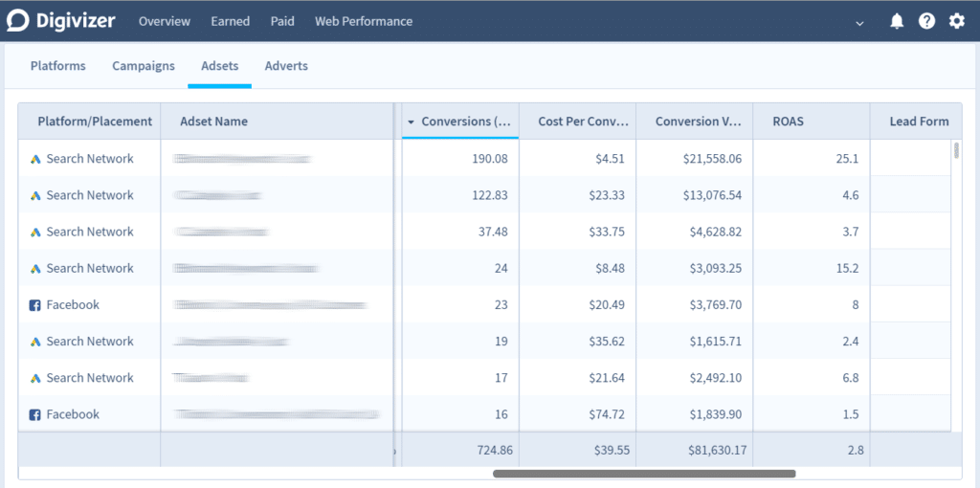980x488 pixels.
Task: Click the vertical scrollbar thumb in table
Action: (x=956, y=149)
